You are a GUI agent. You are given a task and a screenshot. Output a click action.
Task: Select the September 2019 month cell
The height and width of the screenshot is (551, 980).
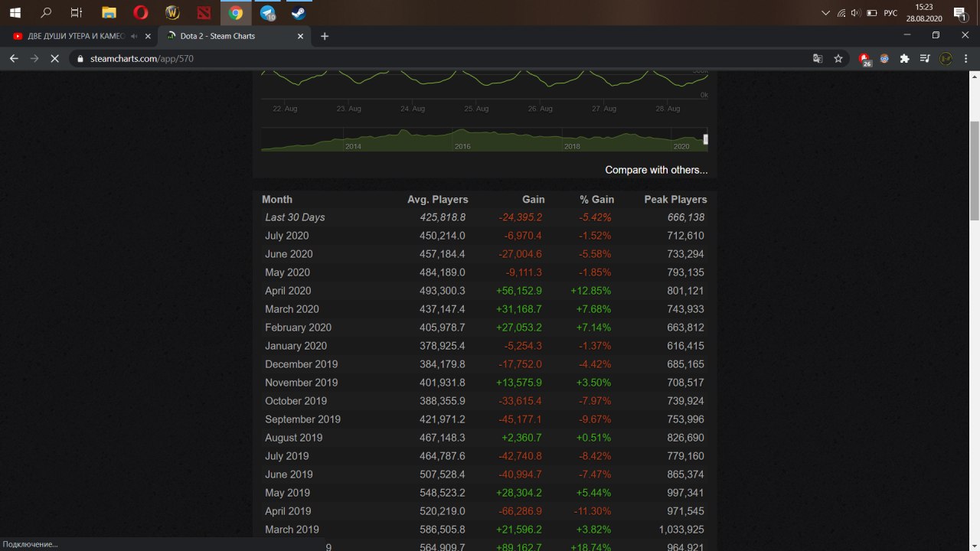tap(302, 419)
